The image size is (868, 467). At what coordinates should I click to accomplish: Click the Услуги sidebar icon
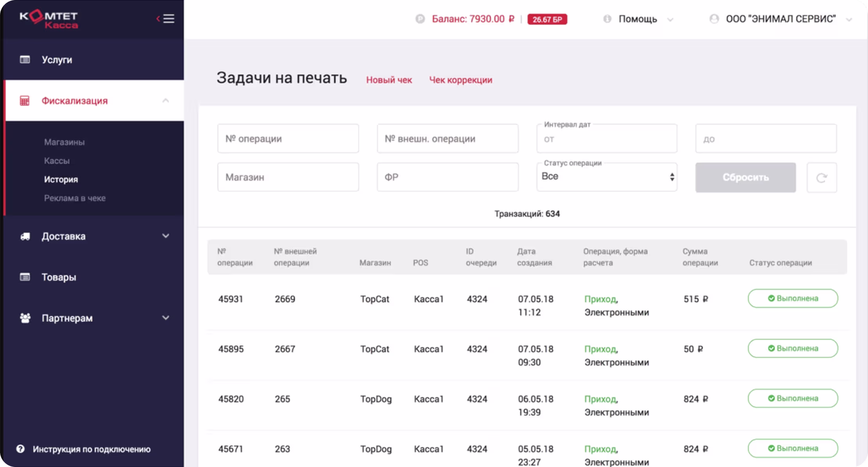pos(25,60)
